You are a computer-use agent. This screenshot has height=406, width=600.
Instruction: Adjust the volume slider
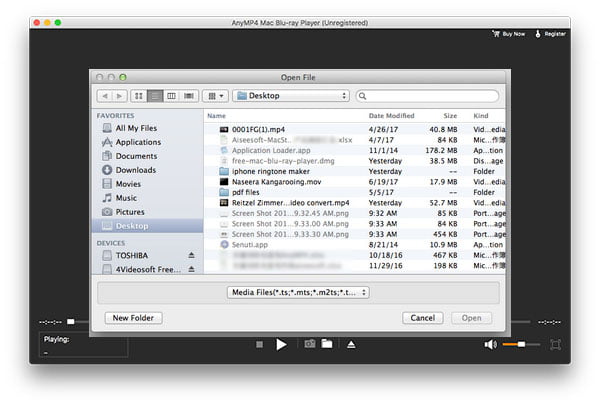[521, 344]
